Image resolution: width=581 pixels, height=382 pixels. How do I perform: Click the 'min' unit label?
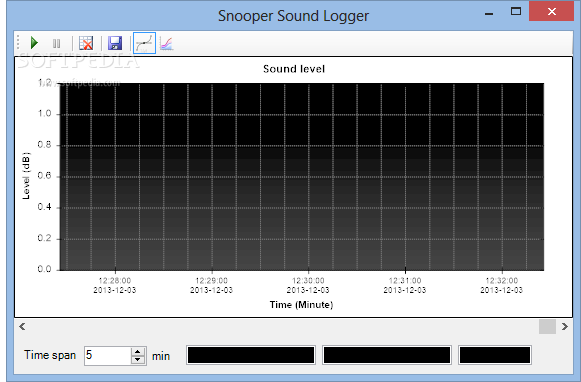click(161, 356)
